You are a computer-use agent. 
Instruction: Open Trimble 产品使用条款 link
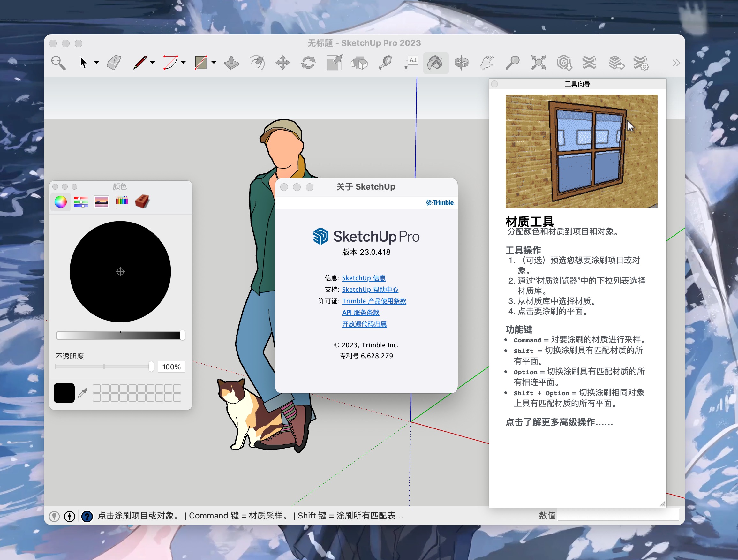click(x=374, y=301)
